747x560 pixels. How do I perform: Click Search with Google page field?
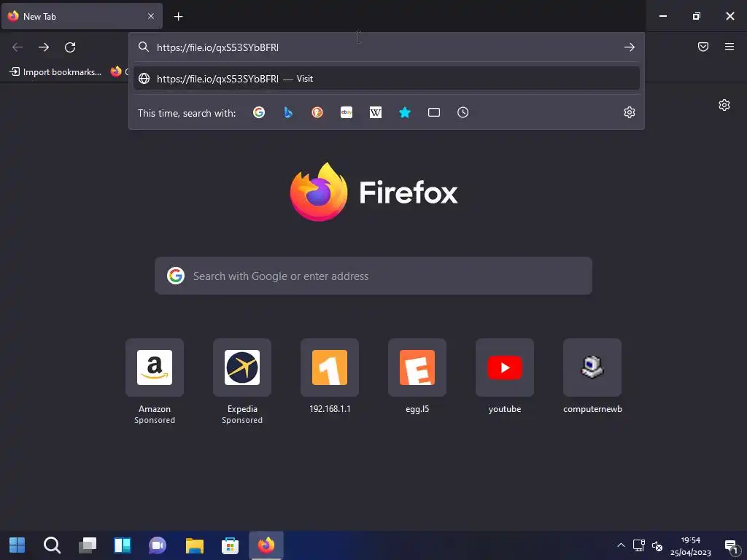coord(373,276)
